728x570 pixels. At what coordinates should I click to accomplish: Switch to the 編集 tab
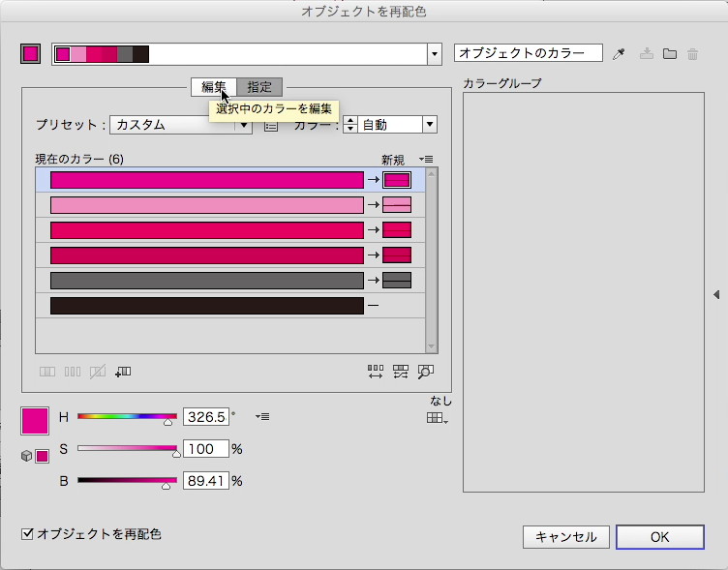[x=214, y=87]
